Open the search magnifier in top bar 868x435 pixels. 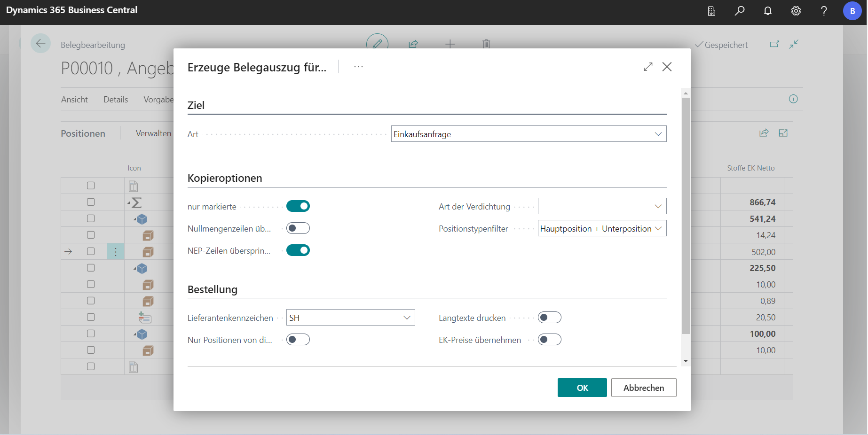(x=740, y=11)
